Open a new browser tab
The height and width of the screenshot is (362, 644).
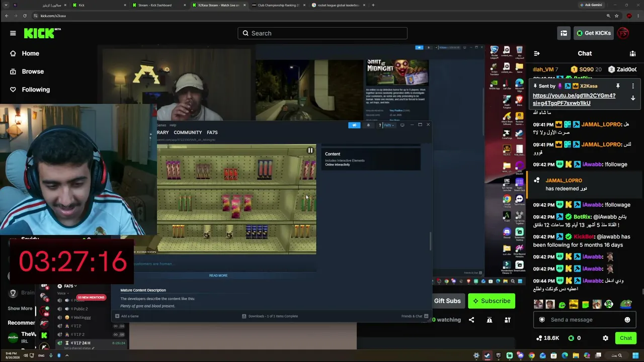pyautogui.click(x=373, y=5)
